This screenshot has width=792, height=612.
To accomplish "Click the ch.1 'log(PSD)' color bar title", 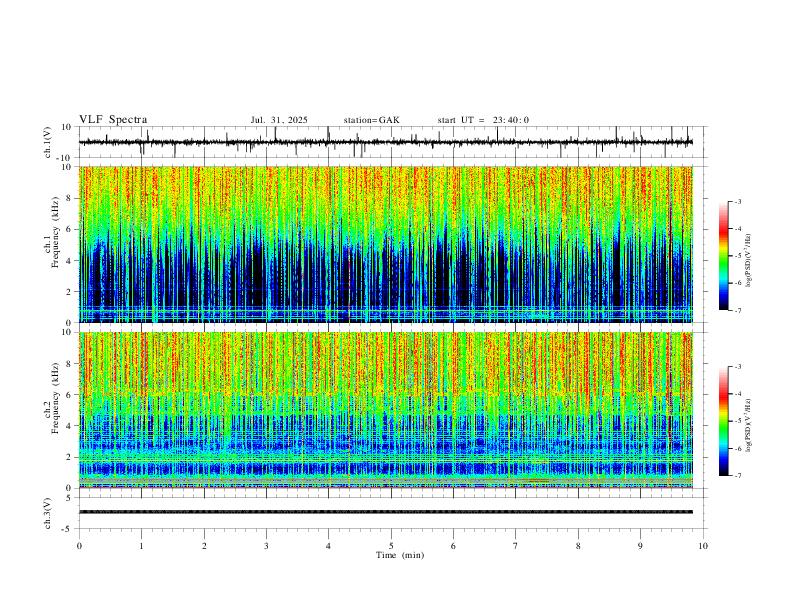I will [x=748, y=261].
